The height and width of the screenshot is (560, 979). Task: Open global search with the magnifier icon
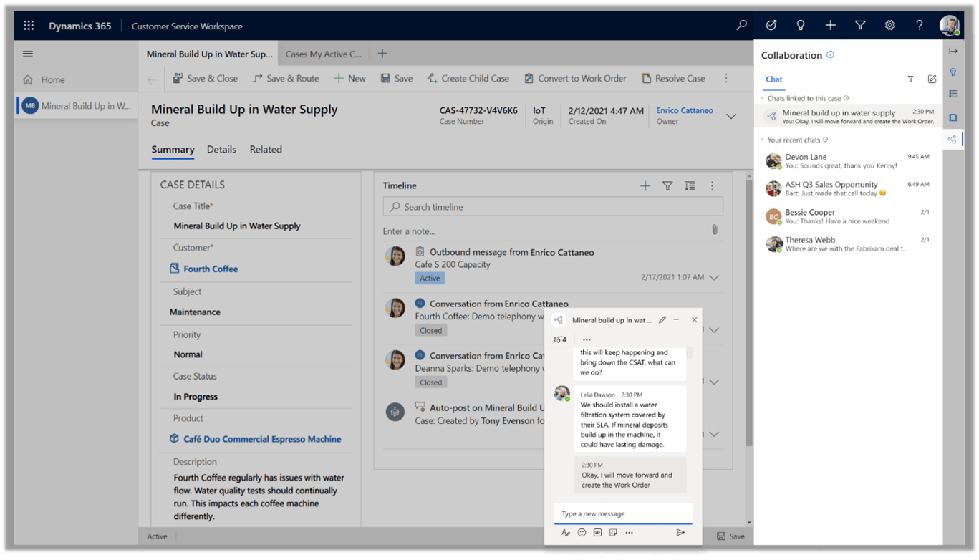tap(742, 25)
